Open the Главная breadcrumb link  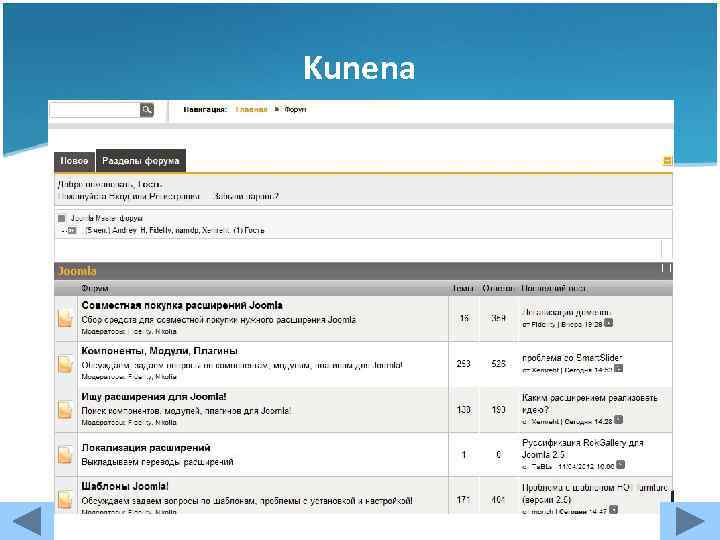251,109
